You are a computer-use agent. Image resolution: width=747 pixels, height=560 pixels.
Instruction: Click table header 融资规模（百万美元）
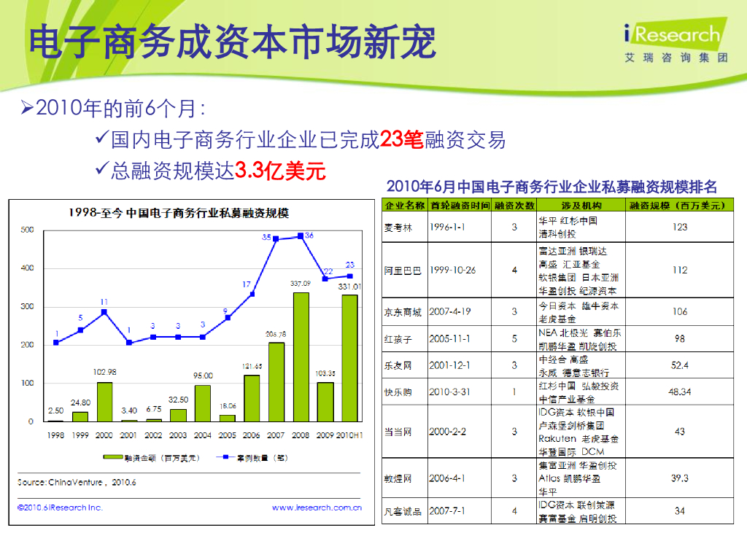(679, 205)
